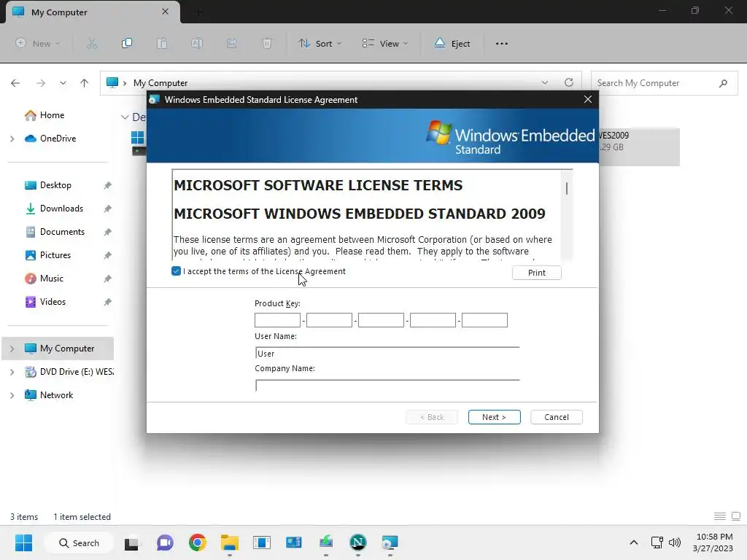This screenshot has height=560, width=747.
Task: Close the License Agreement dialog
Action: pos(588,99)
